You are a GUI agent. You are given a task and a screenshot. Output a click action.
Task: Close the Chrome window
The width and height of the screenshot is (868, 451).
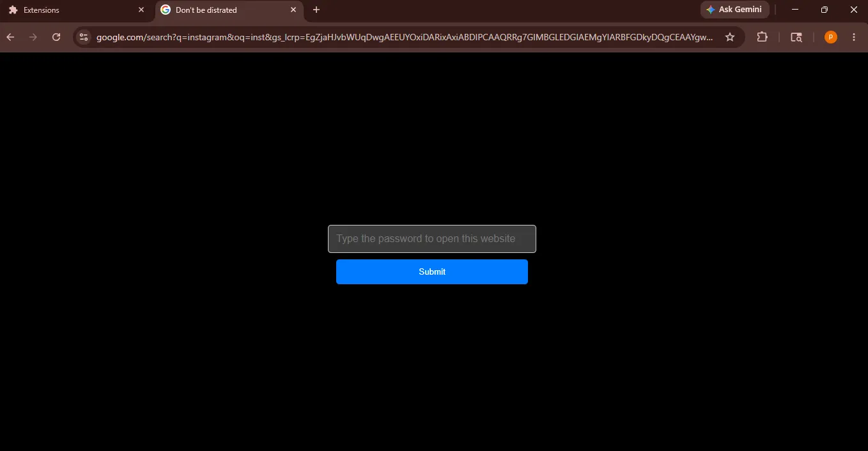click(x=853, y=10)
